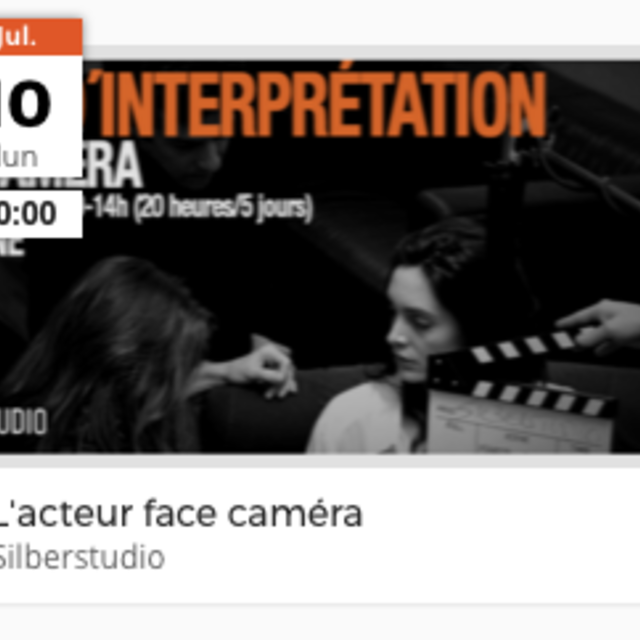Open the 'L'acteur face caméra' event title
Image resolution: width=640 pixels, height=640 pixels.
[x=180, y=513]
